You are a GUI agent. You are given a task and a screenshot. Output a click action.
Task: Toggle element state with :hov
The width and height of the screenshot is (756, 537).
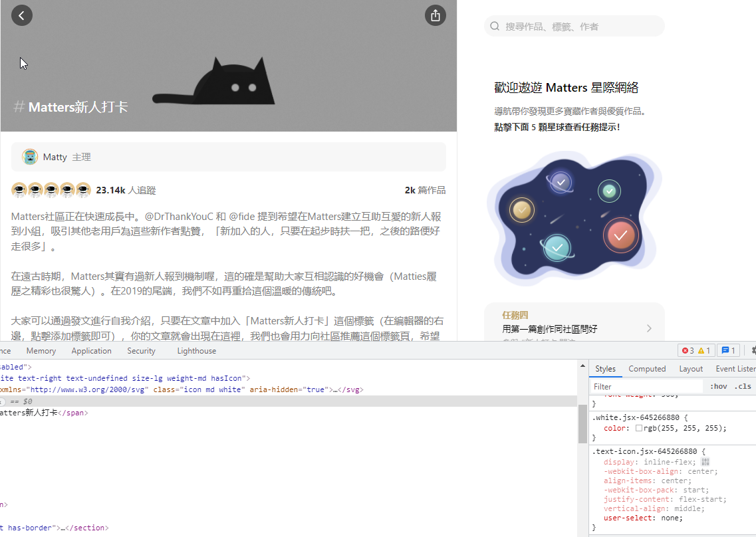click(x=718, y=386)
